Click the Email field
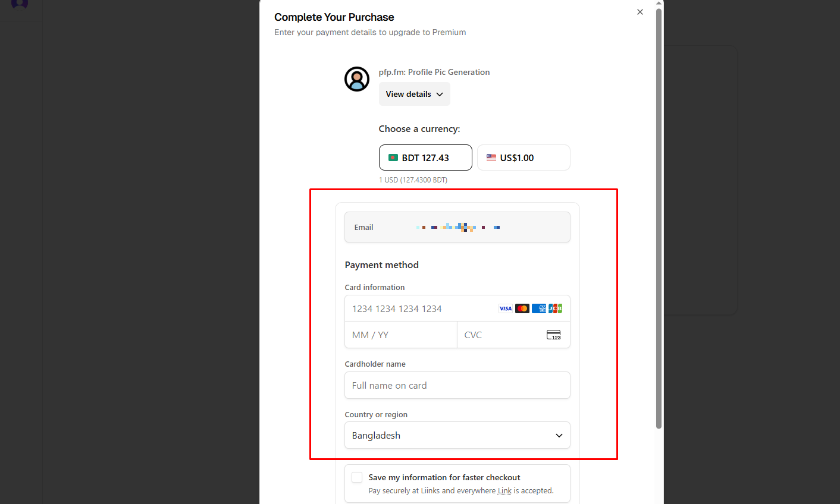 [457, 227]
